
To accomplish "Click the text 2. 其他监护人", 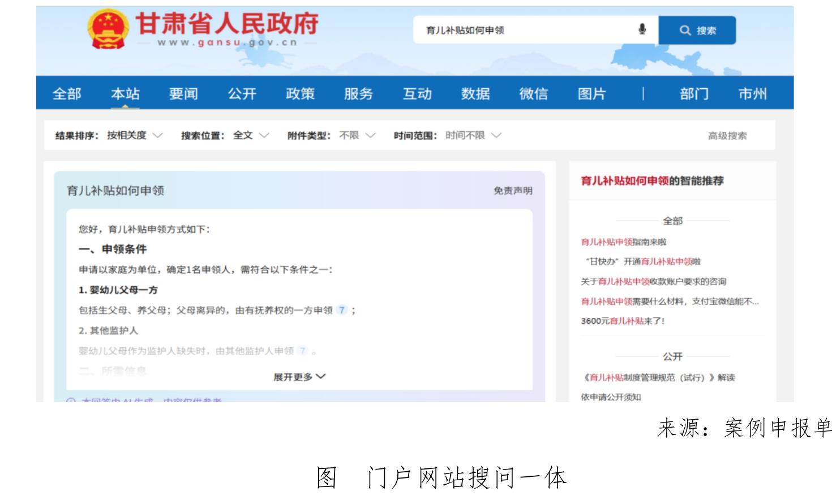I will click(108, 330).
